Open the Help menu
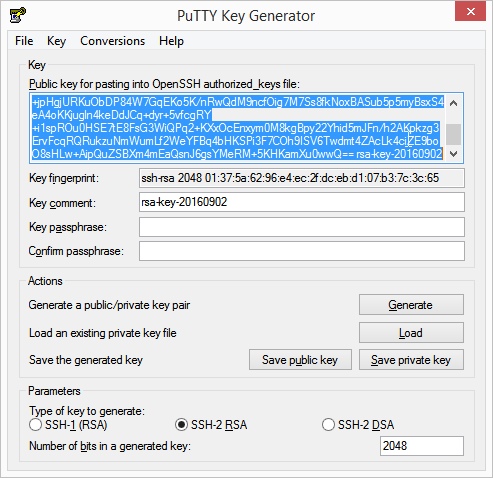The image size is (493, 478). [x=171, y=41]
